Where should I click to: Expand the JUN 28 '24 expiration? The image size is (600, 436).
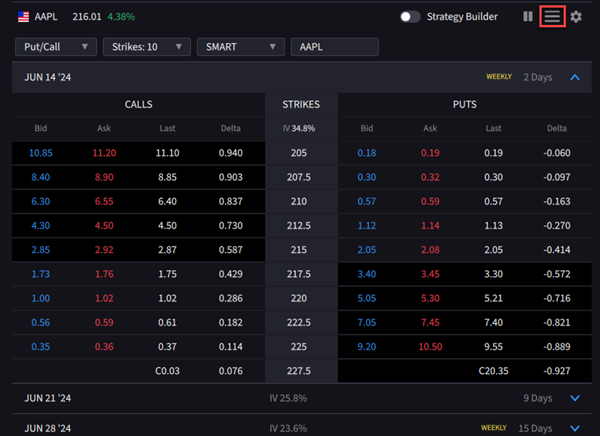pos(575,428)
